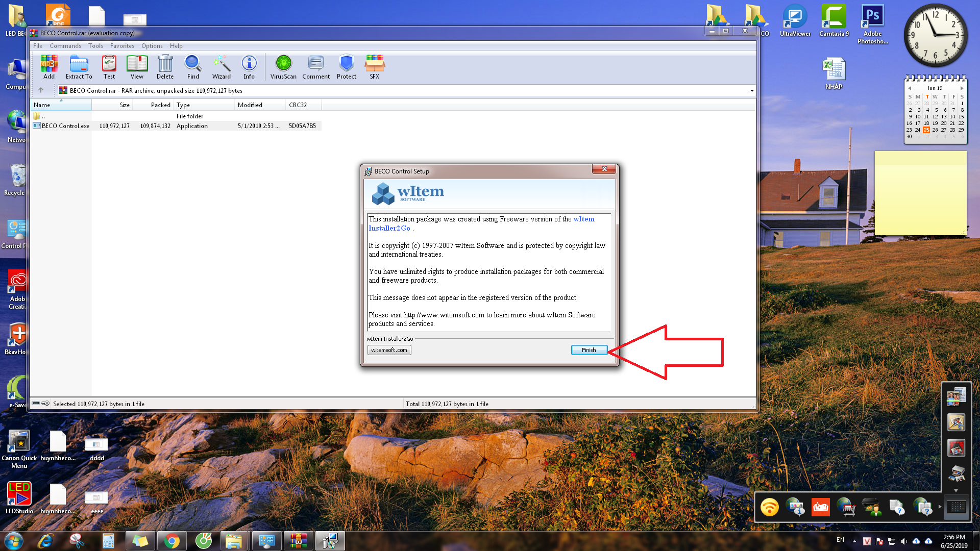The height and width of the screenshot is (551, 980).
Task: Click the witemsoft.com button
Action: pos(389,350)
